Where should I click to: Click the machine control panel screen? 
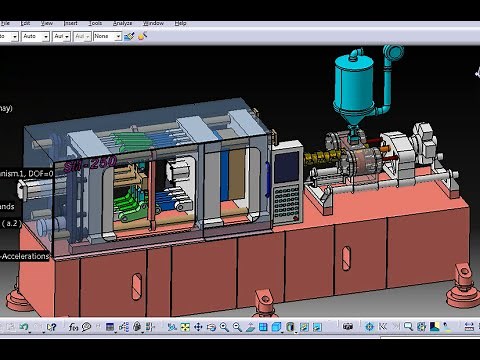(x=287, y=167)
